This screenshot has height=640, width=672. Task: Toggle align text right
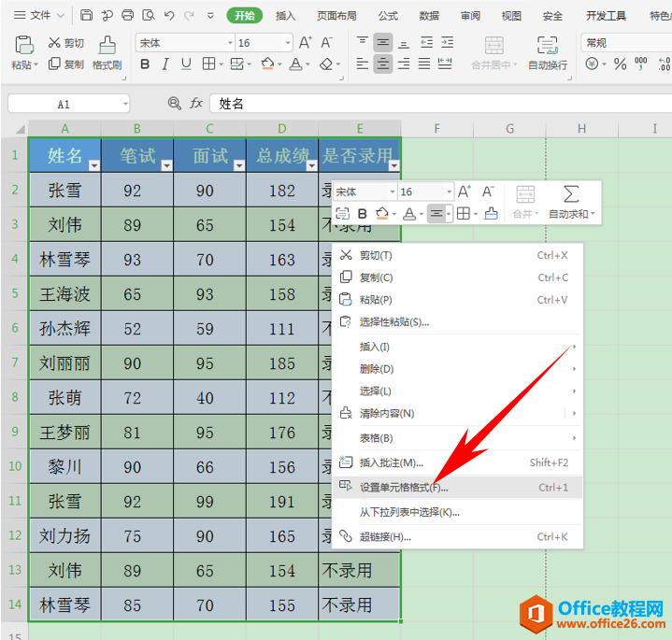[403, 64]
